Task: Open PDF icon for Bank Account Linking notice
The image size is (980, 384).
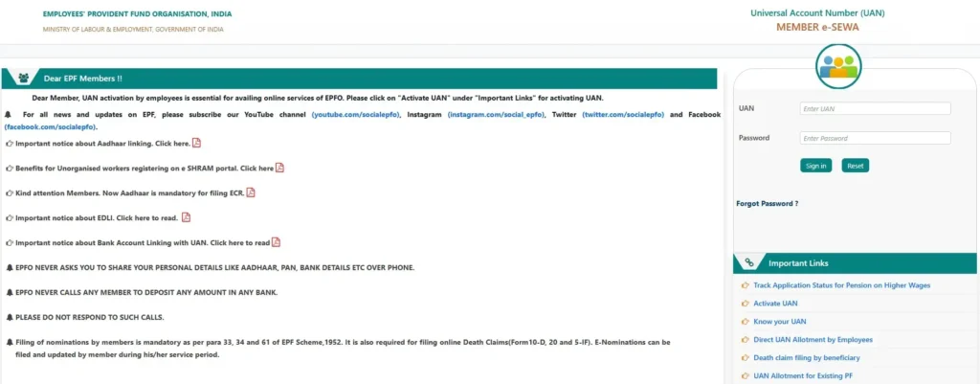Action: pyautogui.click(x=276, y=242)
